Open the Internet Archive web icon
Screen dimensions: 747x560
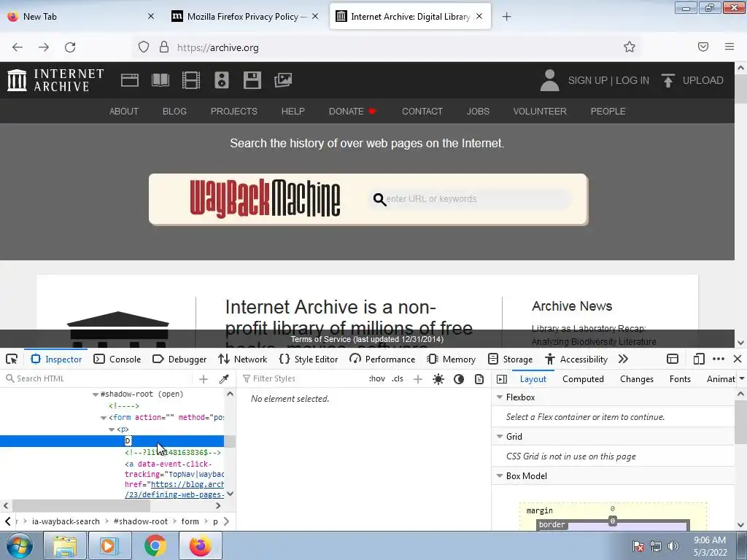130,80
